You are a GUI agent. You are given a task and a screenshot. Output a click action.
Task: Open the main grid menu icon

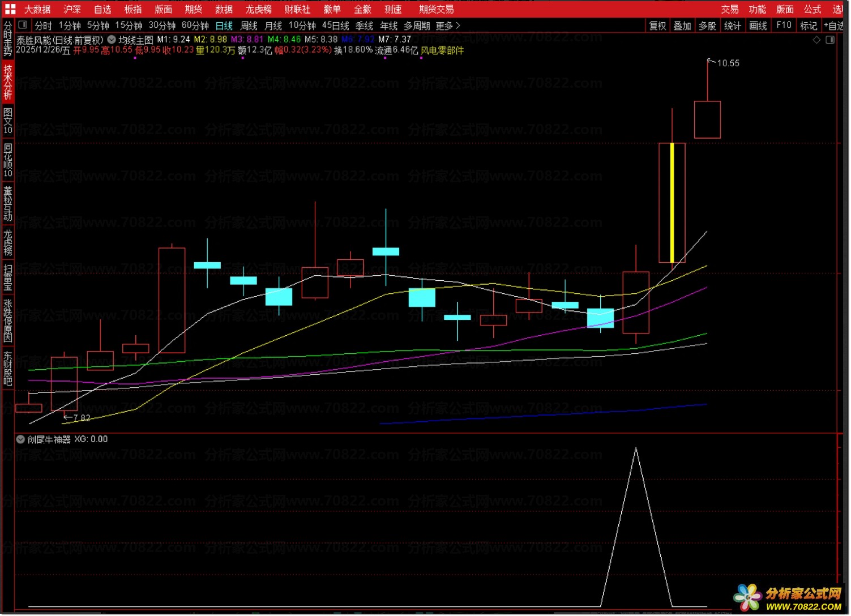point(10,9)
